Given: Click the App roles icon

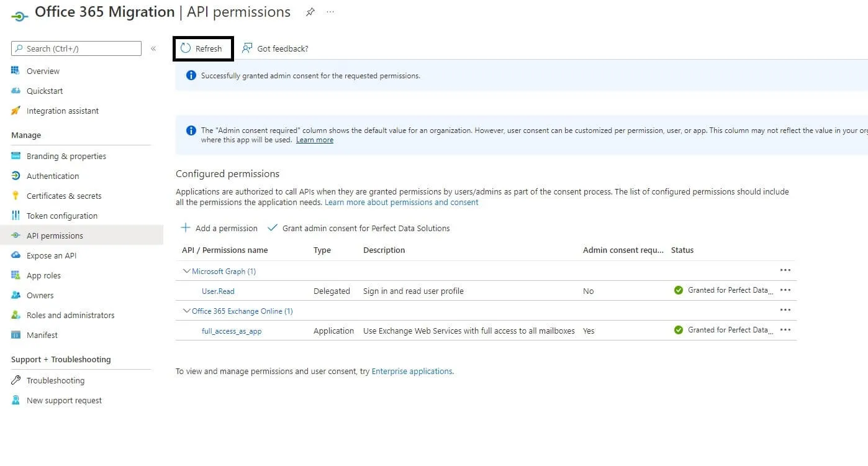Looking at the screenshot, I should coord(16,275).
